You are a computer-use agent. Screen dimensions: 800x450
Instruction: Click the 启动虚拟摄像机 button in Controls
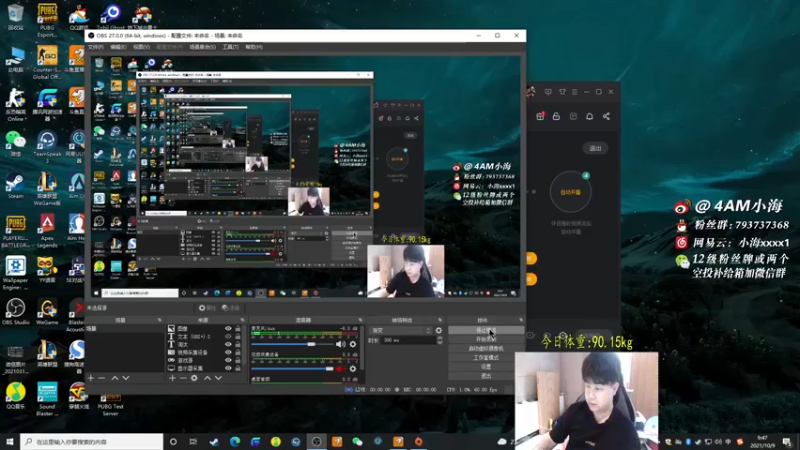pos(486,348)
